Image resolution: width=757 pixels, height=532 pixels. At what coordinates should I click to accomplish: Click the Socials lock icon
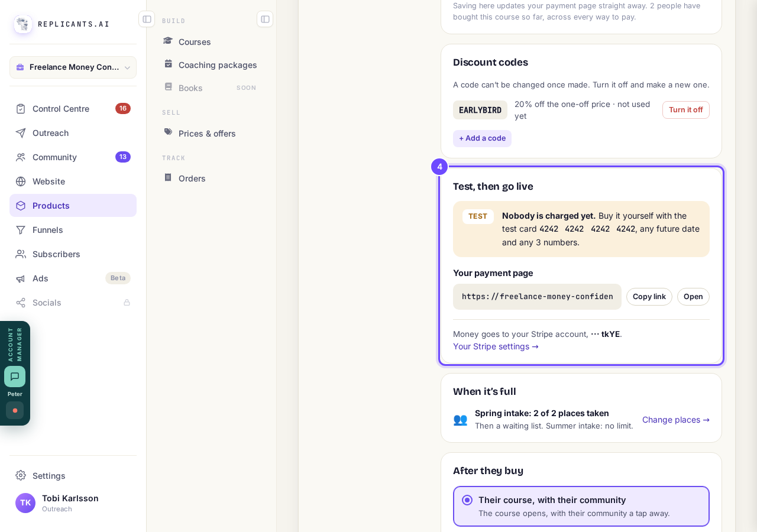click(127, 303)
